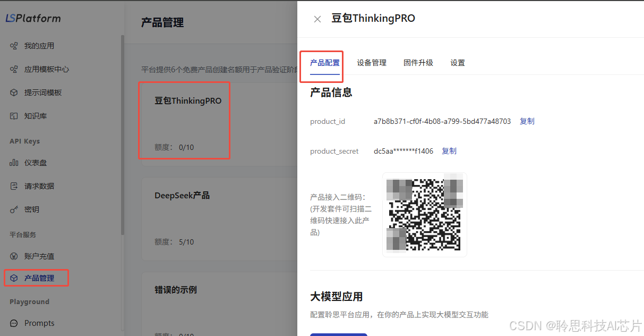Switch to 设备管理 tab
The width and height of the screenshot is (644, 336).
372,63
